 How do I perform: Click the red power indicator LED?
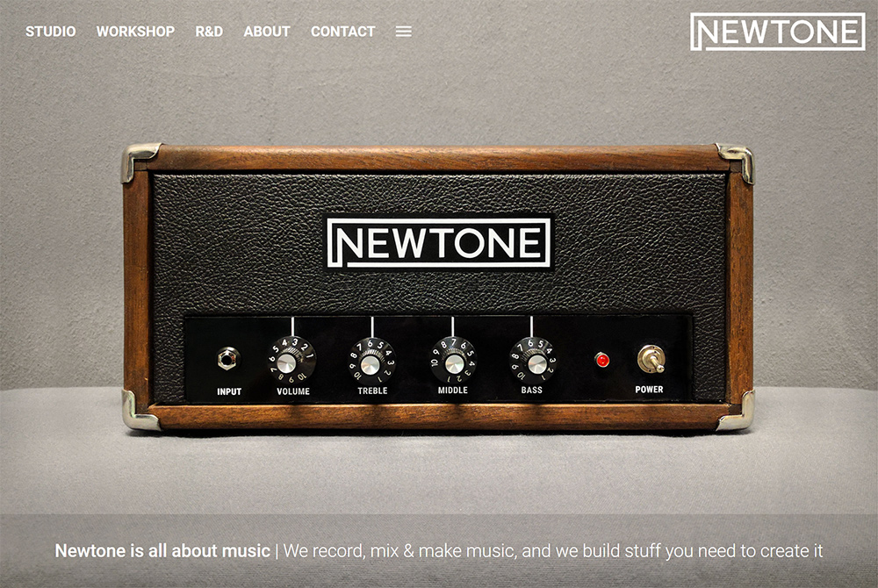click(602, 360)
